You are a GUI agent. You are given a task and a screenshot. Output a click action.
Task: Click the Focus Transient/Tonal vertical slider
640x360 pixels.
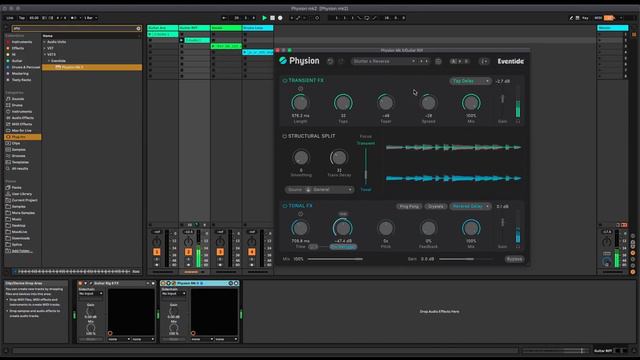tap(366, 166)
